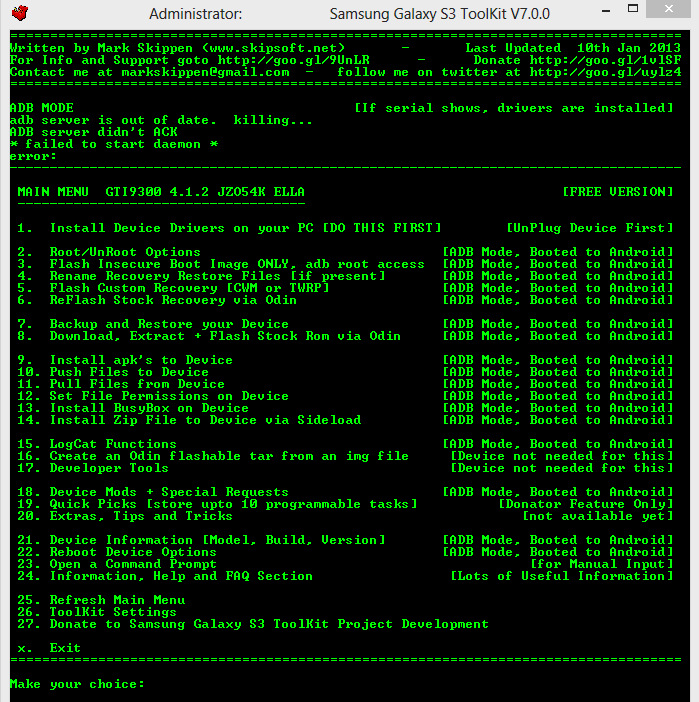This screenshot has width=699, height=702.
Task: Click option 6 ReFlash Stock Recovery via Odin
Action: 157,300
